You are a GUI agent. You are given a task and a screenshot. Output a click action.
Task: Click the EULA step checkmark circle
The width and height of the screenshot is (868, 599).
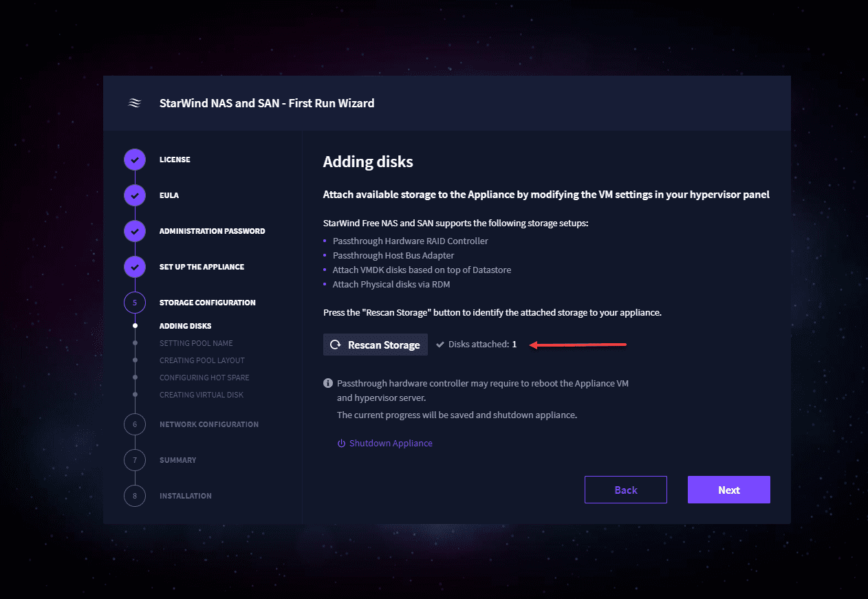pos(135,195)
